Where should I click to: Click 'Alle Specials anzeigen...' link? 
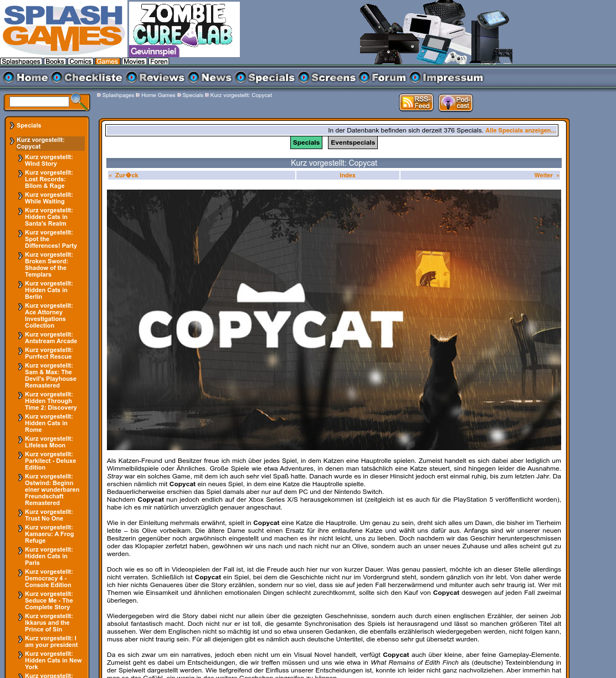tap(521, 130)
